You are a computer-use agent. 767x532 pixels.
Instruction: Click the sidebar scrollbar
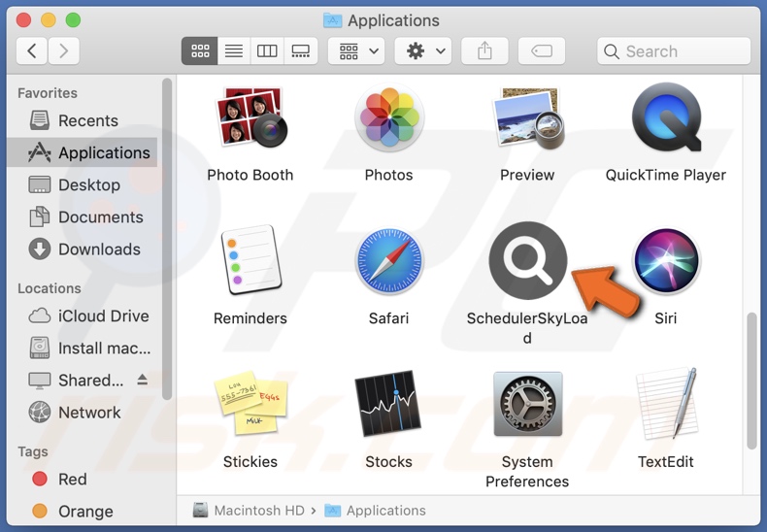pos(167,239)
